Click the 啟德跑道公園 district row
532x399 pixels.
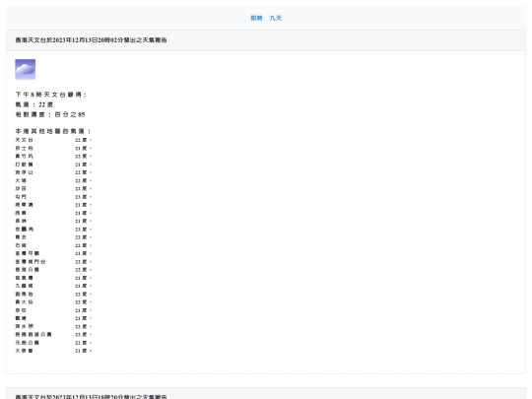coord(53,334)
